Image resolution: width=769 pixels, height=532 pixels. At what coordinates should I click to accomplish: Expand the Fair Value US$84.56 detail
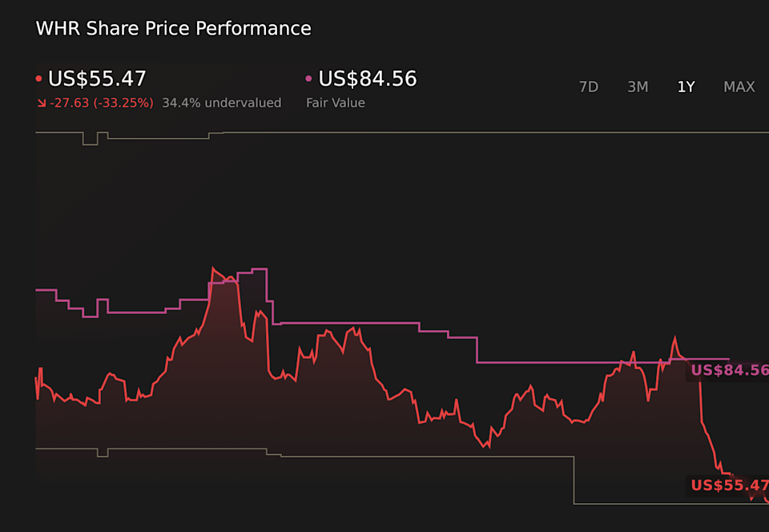coord(366,79)
